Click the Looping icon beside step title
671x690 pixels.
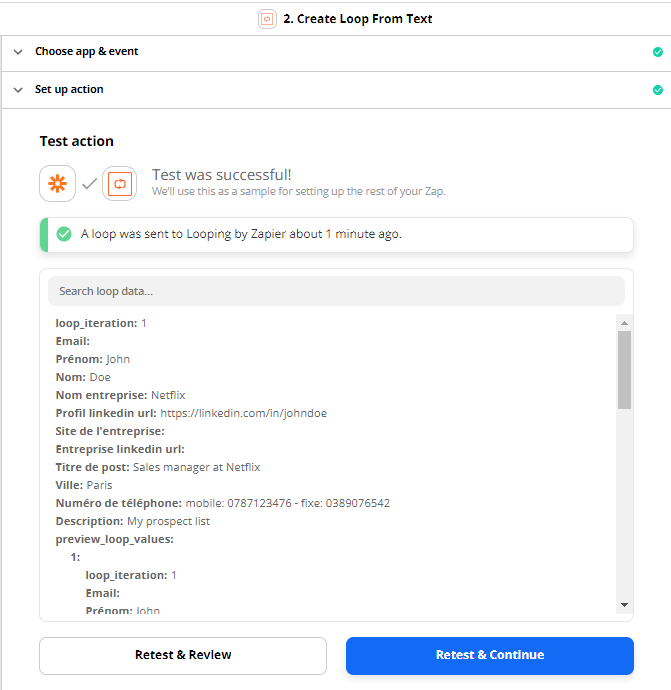tap(267, 19)
